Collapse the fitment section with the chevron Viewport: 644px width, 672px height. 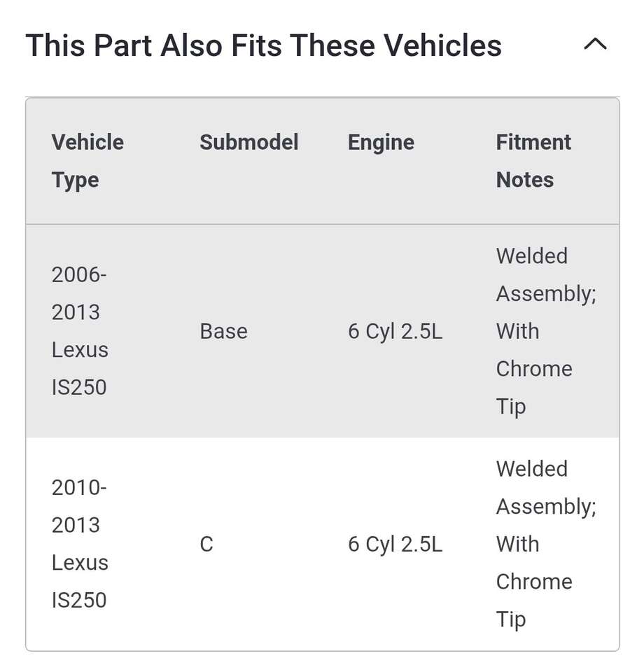(595, 45)
